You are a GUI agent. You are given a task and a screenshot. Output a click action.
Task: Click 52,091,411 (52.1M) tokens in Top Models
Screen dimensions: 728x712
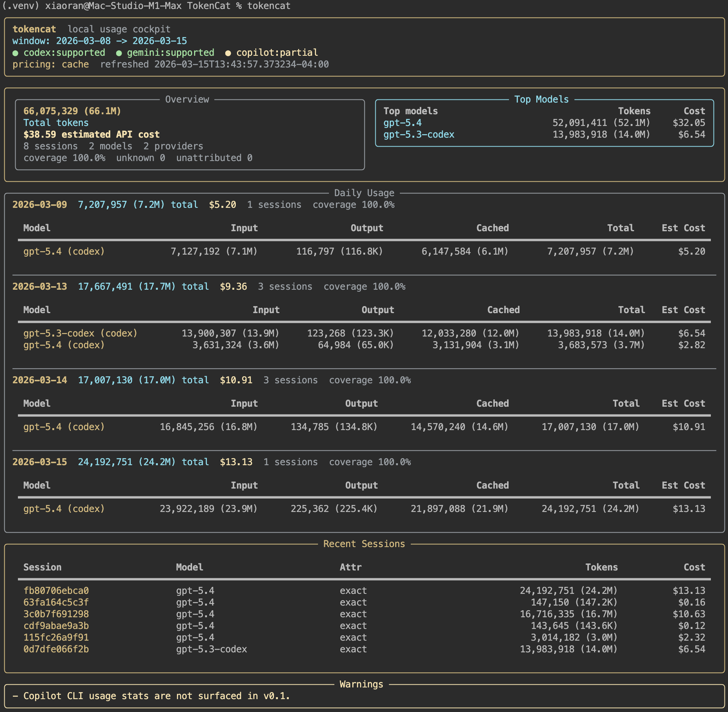click(x=601, y=123)
